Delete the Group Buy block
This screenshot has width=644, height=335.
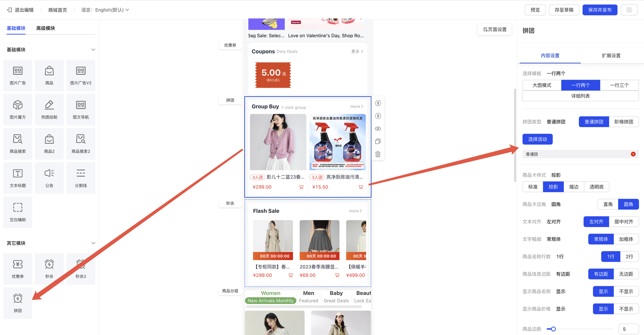[378, 154]
